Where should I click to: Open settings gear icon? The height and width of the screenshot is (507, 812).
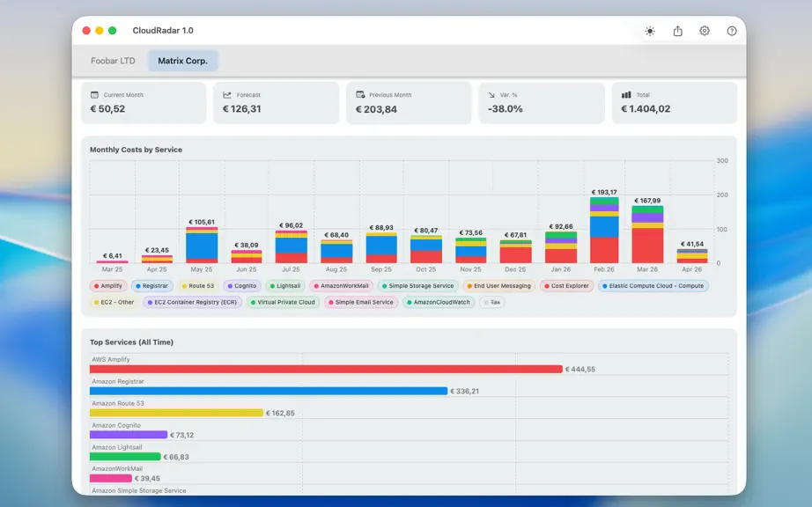(x=705, y=31)
